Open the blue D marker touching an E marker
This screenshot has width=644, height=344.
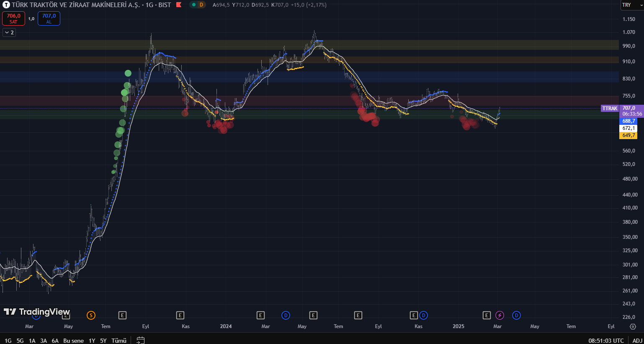click(x=423, y=316)
